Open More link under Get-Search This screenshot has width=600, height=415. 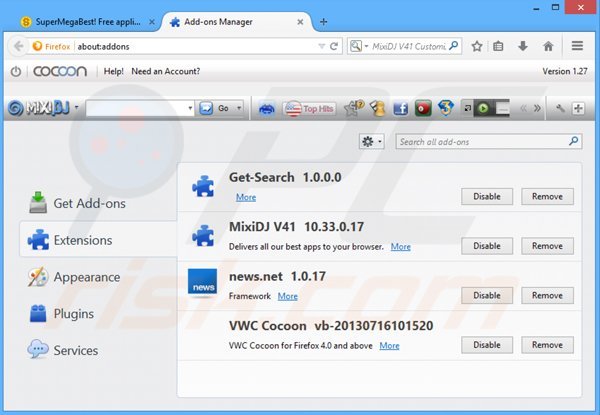click(x=246, y=197)
